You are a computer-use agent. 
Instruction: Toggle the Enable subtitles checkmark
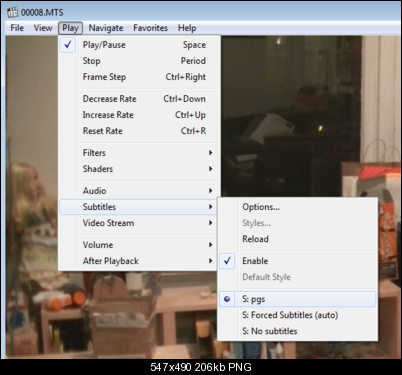click(298, 261)
